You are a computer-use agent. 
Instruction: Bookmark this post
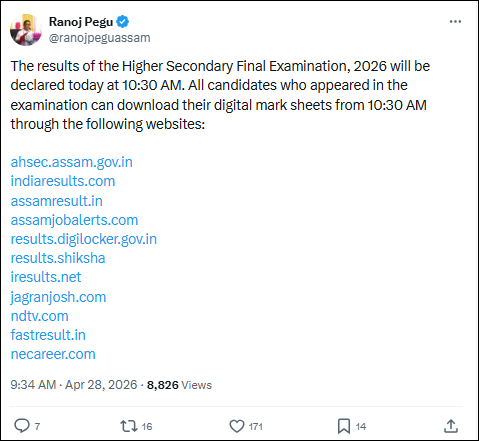click(x=344, y=426)
